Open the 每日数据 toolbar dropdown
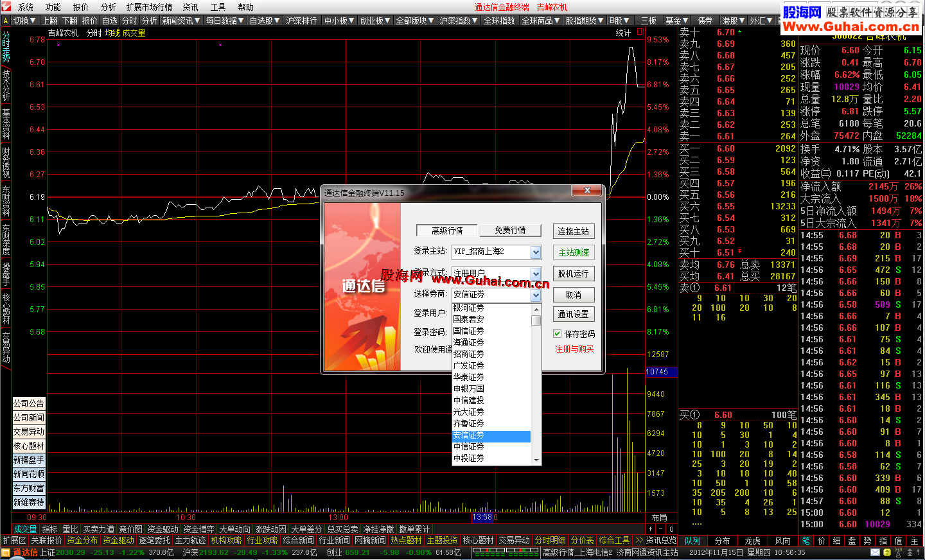Viewport: 925px width, 560px height. [225, 21]
